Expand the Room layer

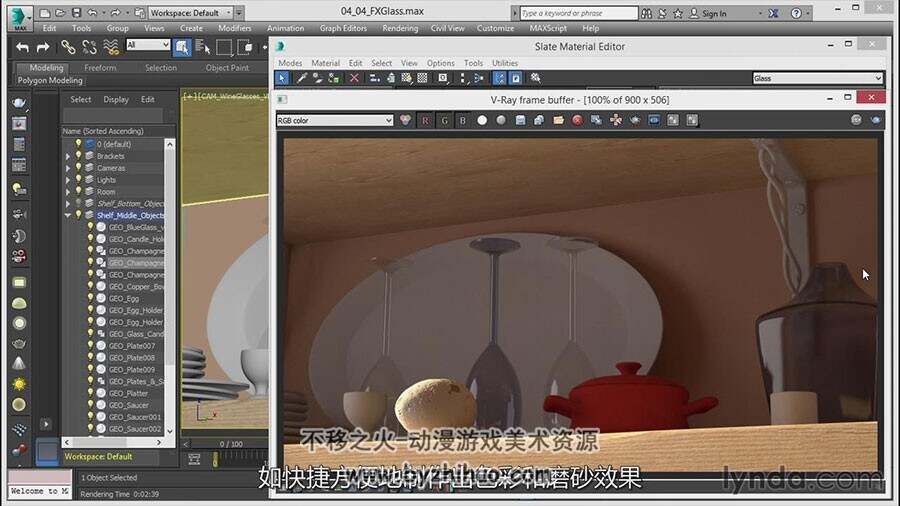(68, 192)
